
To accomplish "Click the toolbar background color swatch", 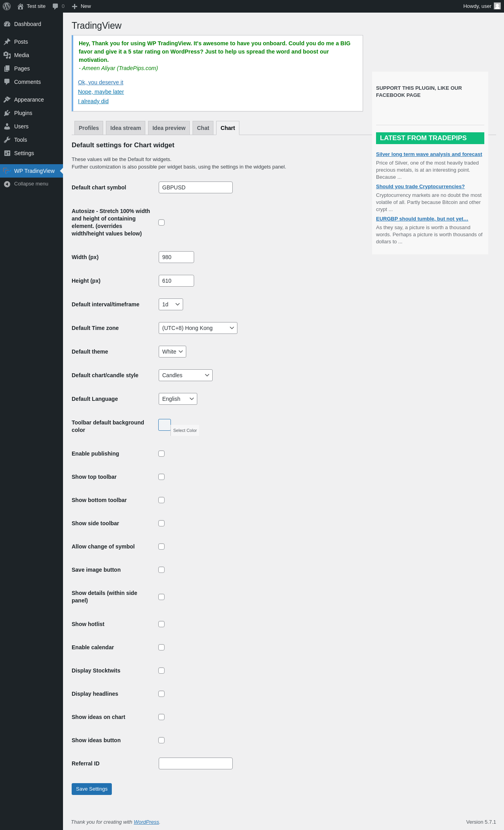I will [x=165, y=425].
